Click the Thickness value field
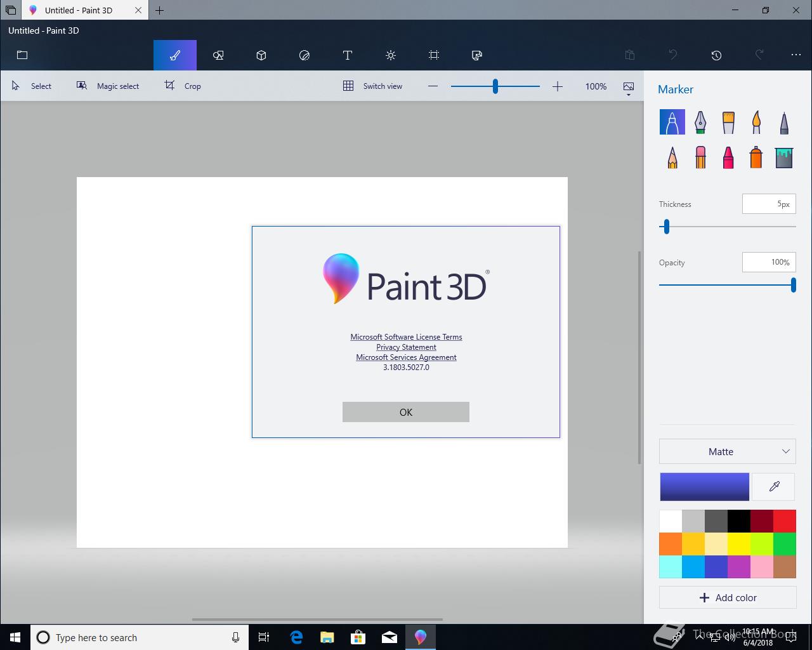Image resolution: width=812 pixels, height=650 pixels. pos(769,204)
